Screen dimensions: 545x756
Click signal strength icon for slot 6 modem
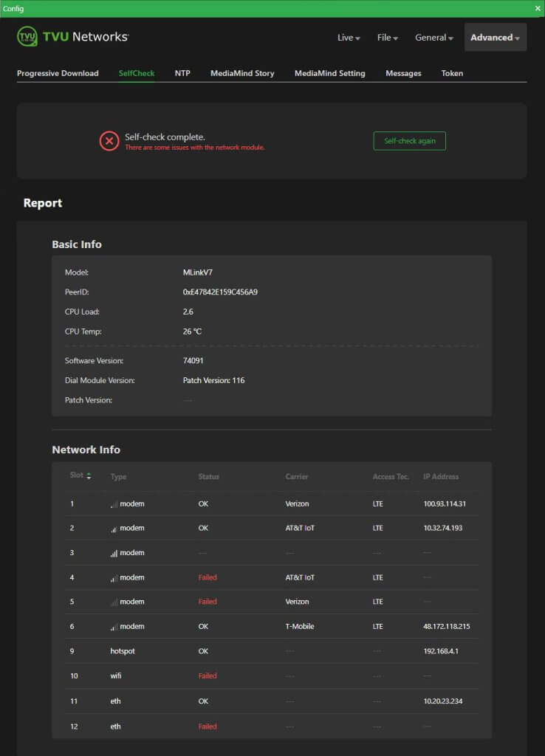pos(114,627)
